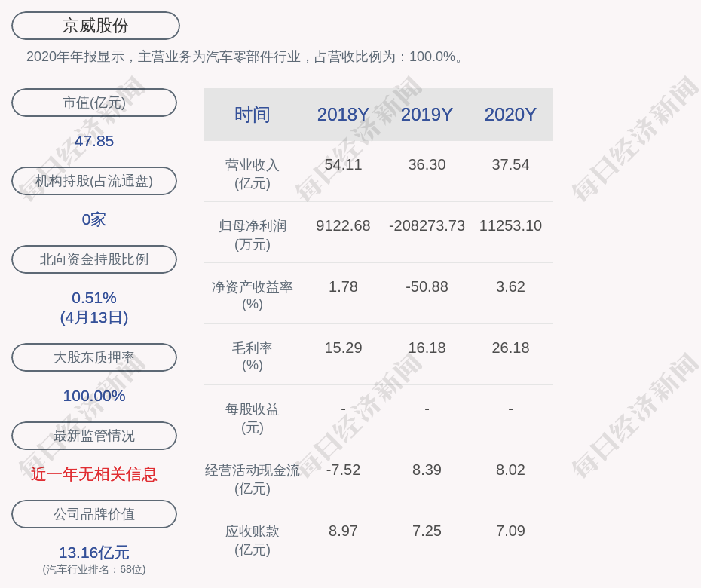Click the 北向资金持股比例 label

pyautogui.click(x=94, y=259)
